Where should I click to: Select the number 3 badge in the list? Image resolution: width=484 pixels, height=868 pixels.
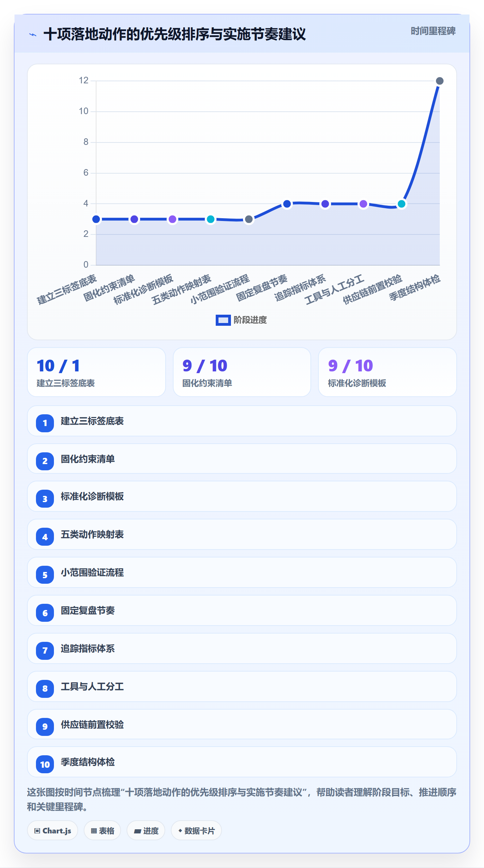(x=45, y=499)
